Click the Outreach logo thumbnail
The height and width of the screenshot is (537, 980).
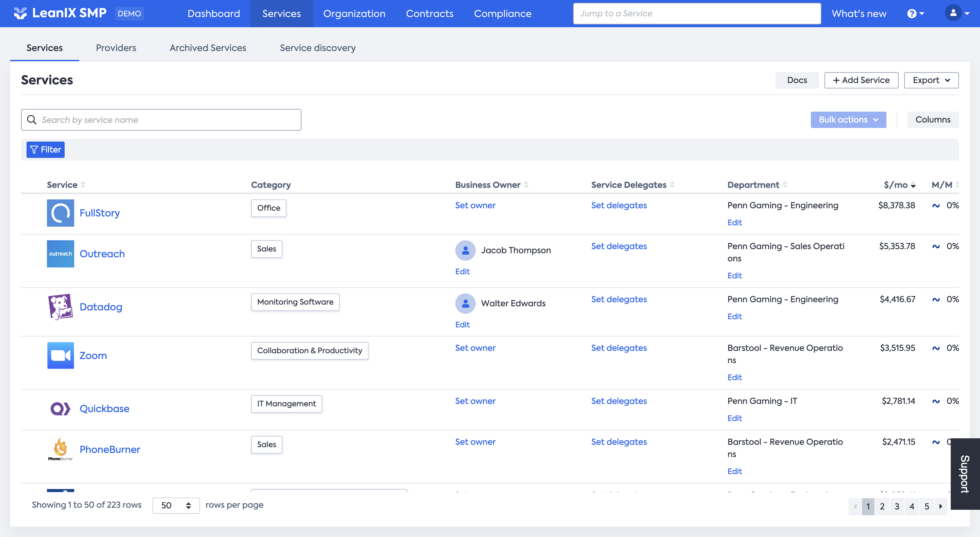click(x=60, y=254)
